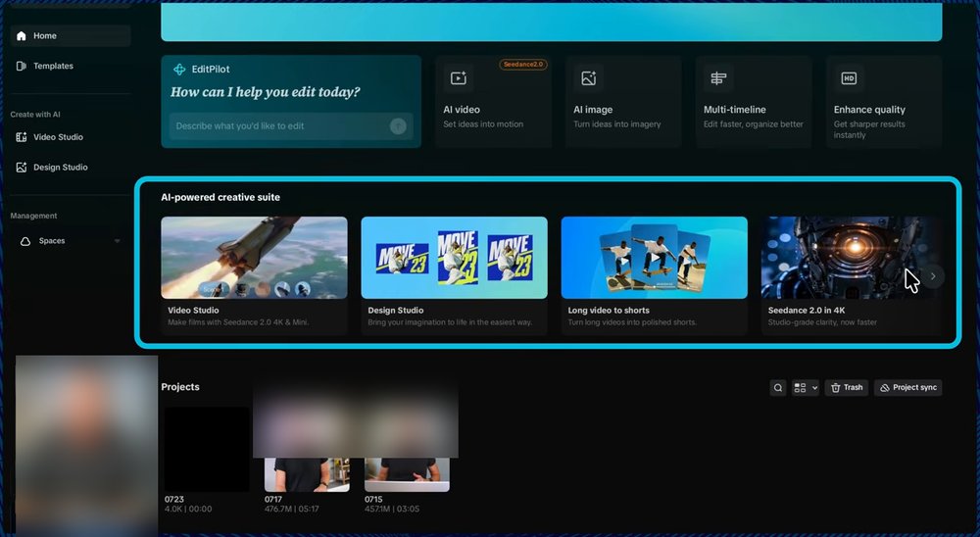Click 'Long video to shorts' title
The height and width of the screenshot is (537, 980).
(609, 310)
